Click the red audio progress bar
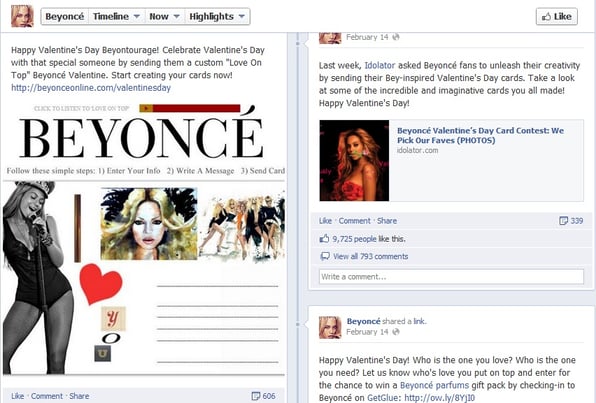Image resolution: width=596 pixels, height=403 pixels. 196,108
